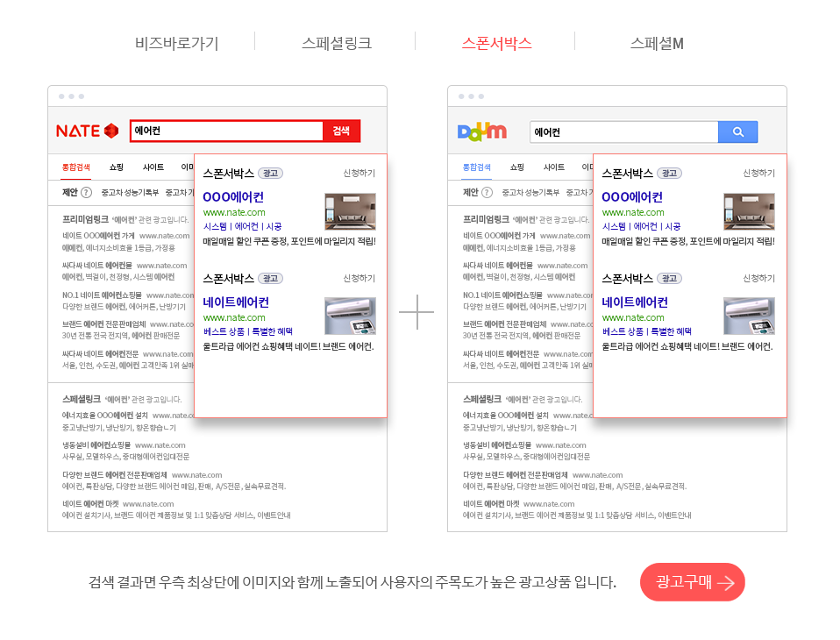840x640 pixels.
Task: Click 'NO.1 네이트 에어컨쇼핑몰' result in NATE window
Action: click(x=102, y=295)
